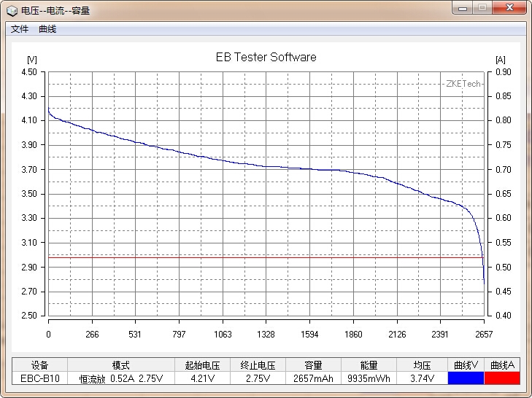This screenshot has height=398, width=532.
Task: Select the EBC-B10 device cell
Action: 39,378
